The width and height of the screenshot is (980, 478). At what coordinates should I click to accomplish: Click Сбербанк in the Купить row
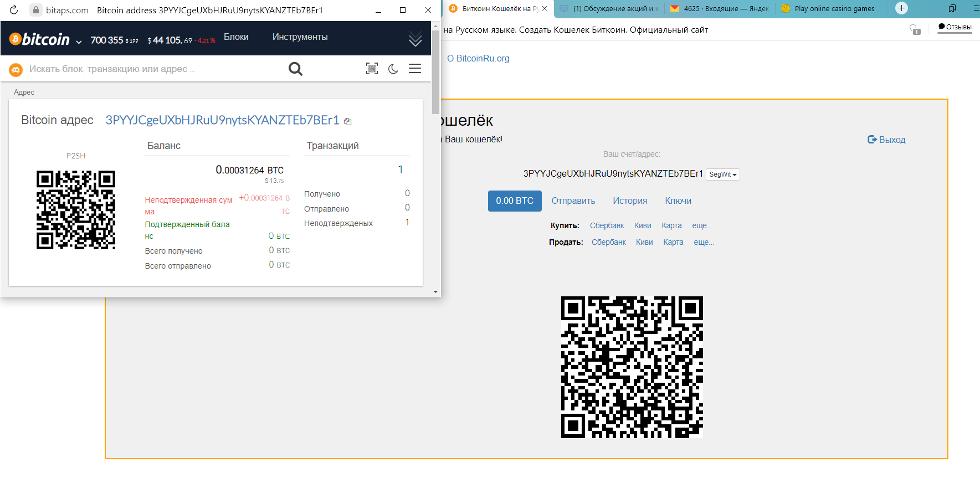click(x=607, y=225)
